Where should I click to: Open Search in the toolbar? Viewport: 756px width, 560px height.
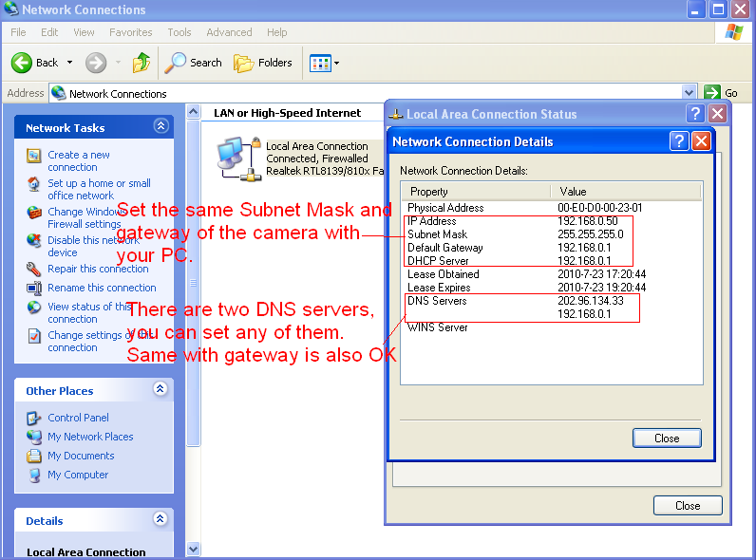point(194,63)
